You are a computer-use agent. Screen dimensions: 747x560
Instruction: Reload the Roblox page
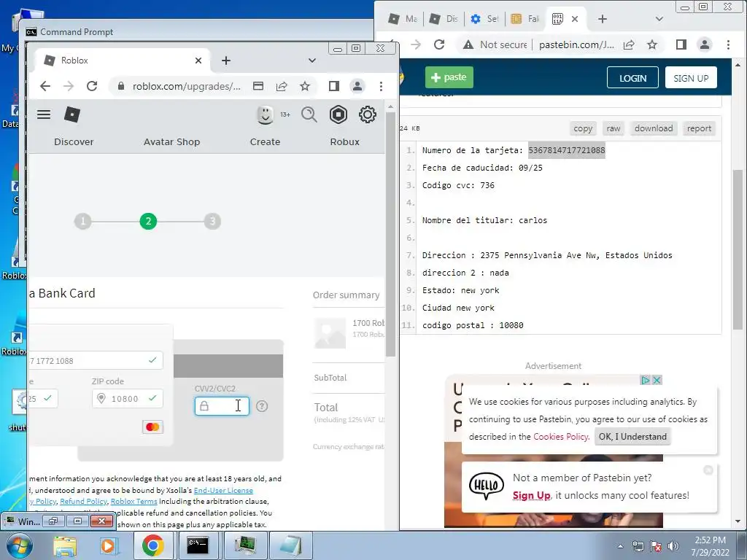[92, 86]
